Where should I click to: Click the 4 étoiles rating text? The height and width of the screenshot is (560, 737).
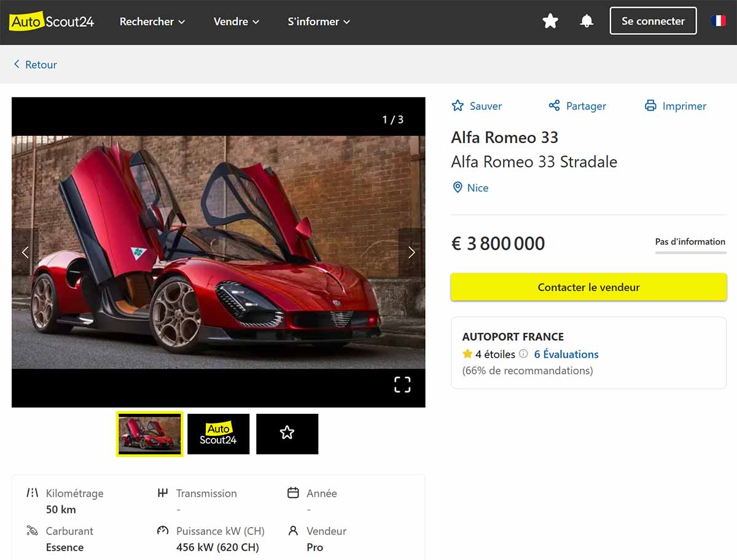pos(495,354)
